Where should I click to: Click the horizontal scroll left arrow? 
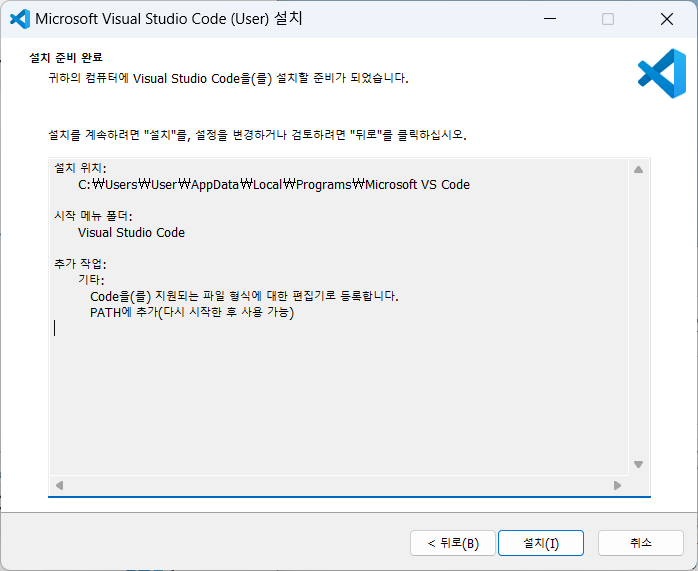59,485
